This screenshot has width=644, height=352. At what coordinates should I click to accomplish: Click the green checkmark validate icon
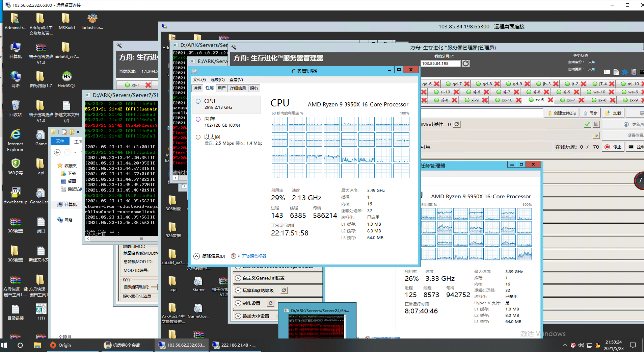point(587,124)
